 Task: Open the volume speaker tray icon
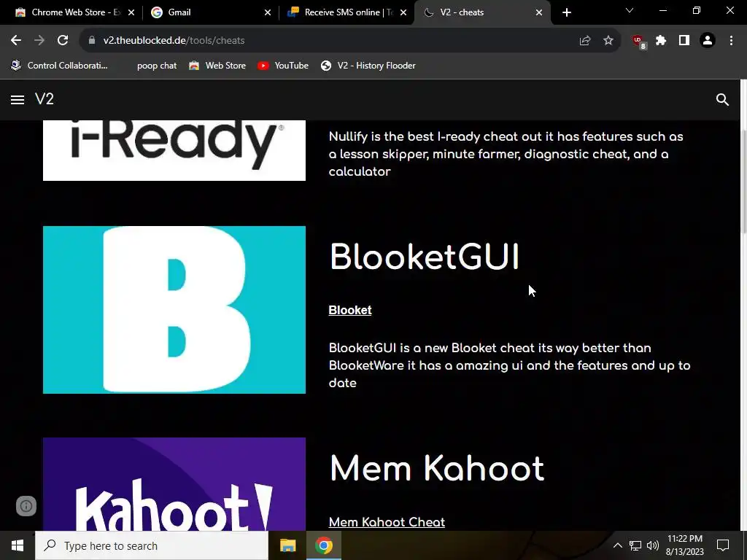coord(653,545)
